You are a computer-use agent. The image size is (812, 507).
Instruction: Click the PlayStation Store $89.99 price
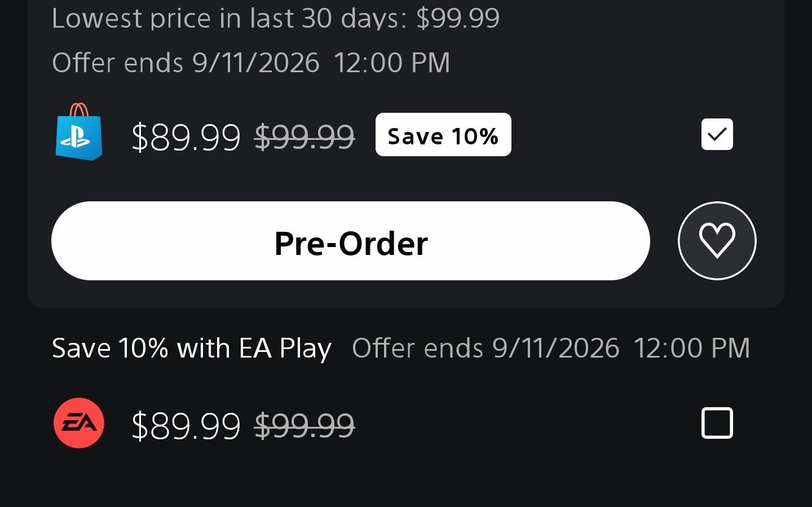(186, 137)
